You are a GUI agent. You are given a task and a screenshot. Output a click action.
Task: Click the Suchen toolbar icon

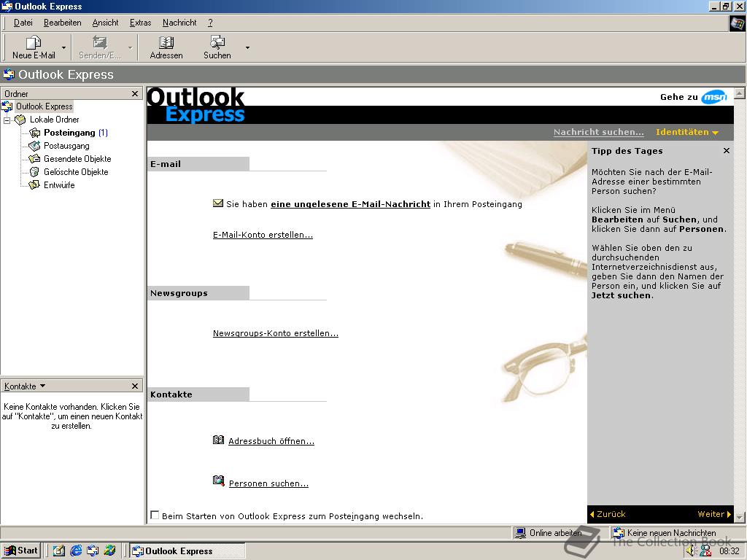pyautogui.click(x=217, y=43)
